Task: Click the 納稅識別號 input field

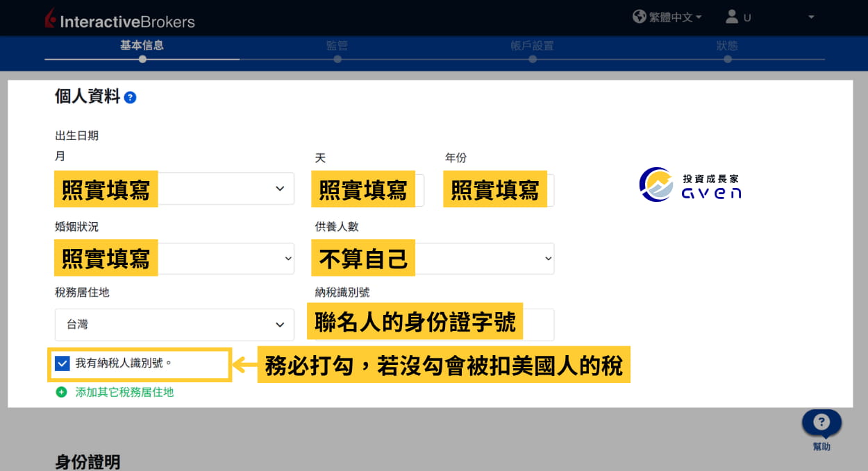Action: pos(435,325)
